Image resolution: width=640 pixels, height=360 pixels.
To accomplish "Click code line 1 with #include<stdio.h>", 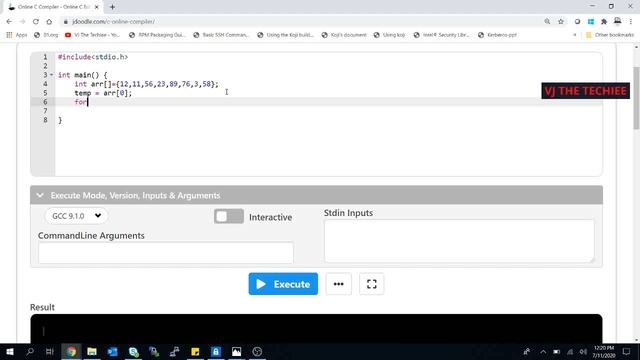I will pyautogui.click(x=93, y=57).
